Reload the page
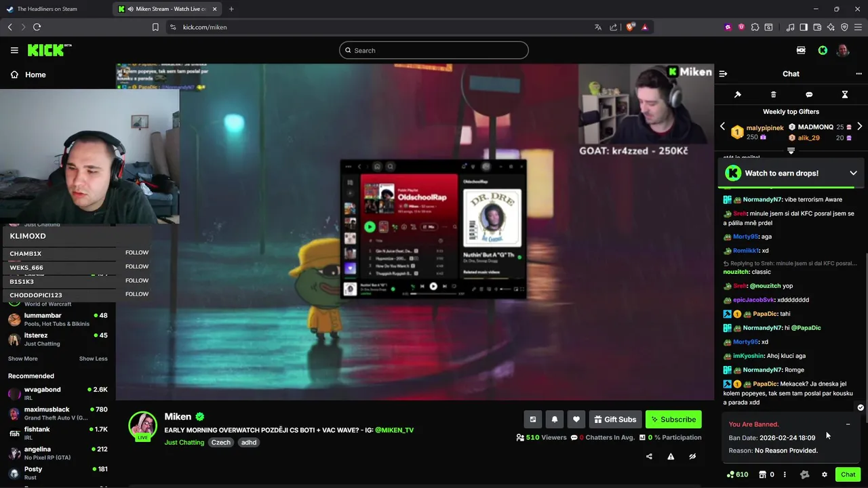868x488 pixels. coord(37,27)
